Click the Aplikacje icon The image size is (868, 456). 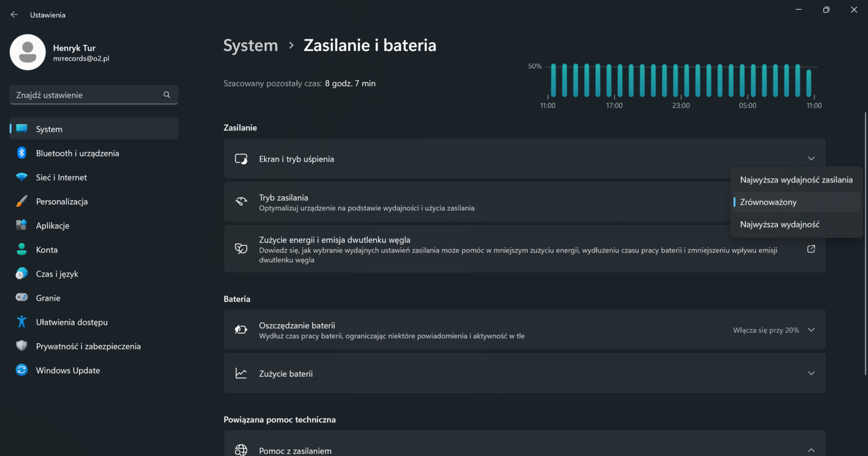tap(22, 225)
